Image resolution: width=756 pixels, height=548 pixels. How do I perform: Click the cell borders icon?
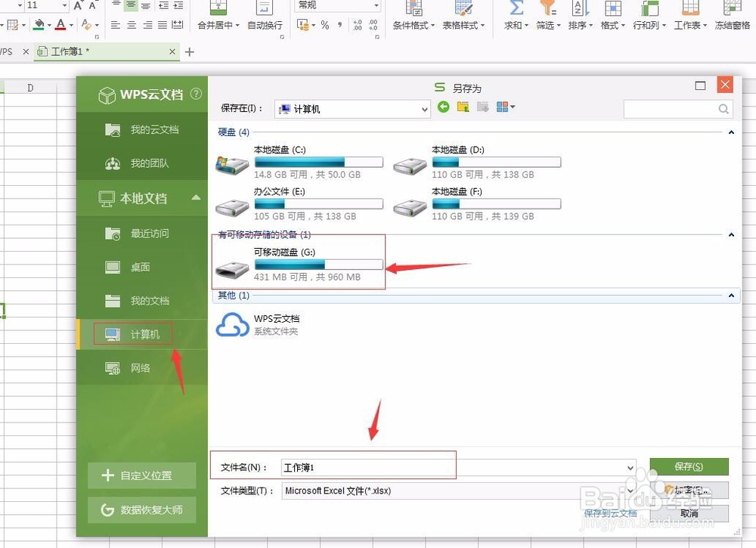click(13, 25)
